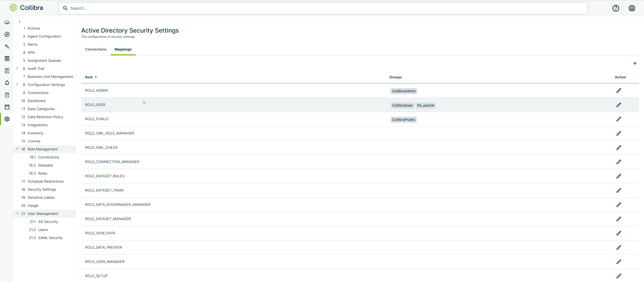Expand the Configuration Settings chevron
The height and width of the screenshot is (282, 644).
[x=17, y=84]
